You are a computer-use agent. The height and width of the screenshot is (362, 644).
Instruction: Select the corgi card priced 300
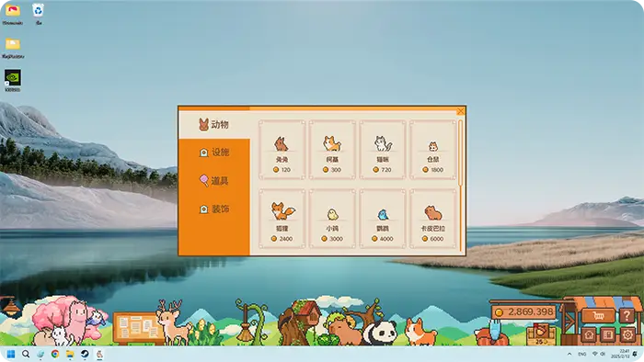click(332, 150)
